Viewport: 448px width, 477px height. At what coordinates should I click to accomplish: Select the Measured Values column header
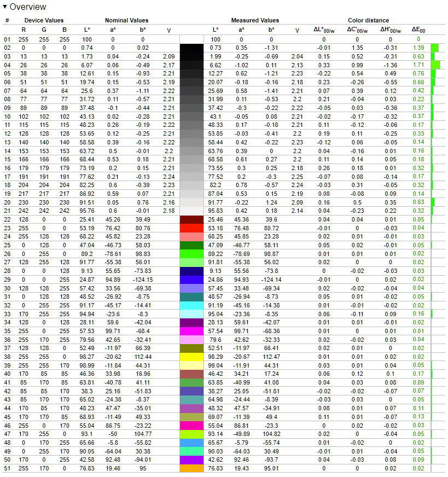coord(255,20)
